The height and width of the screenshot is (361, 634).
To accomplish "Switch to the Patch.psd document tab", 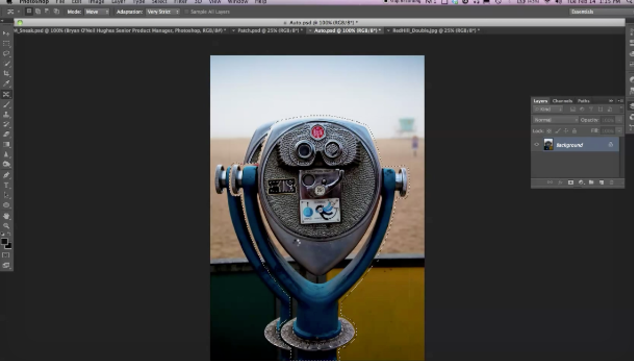I will pos(270,30).
